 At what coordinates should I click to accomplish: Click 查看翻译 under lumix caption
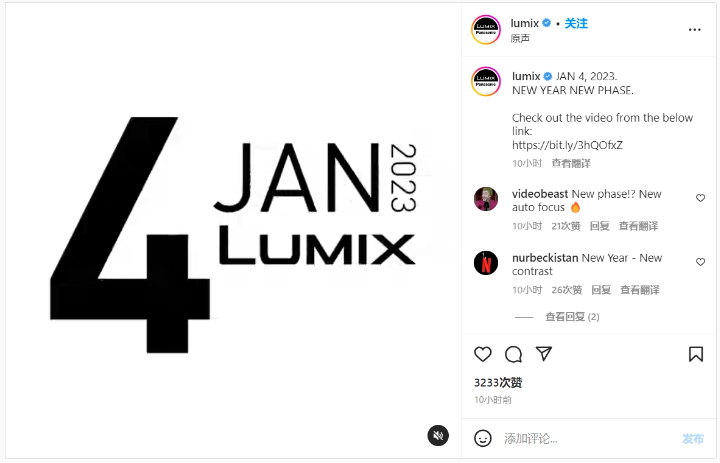pos(571,163)
